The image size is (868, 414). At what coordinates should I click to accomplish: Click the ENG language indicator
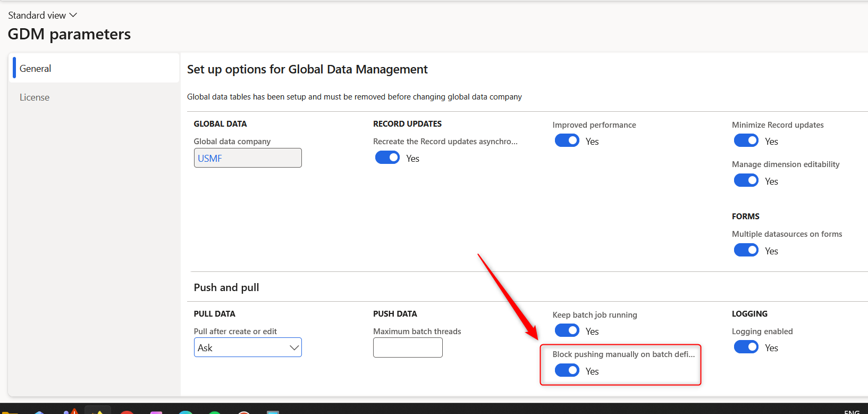(852, 412)
